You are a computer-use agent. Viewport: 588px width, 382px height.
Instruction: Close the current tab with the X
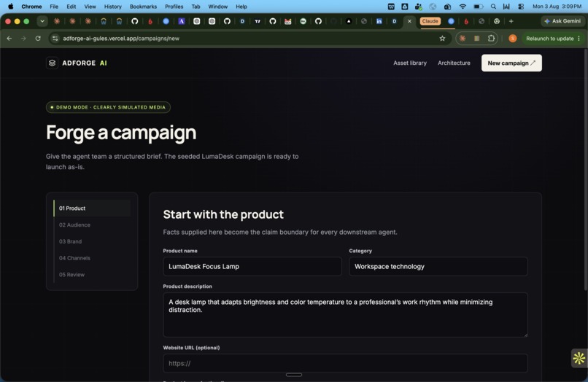(x=409, y=21)
